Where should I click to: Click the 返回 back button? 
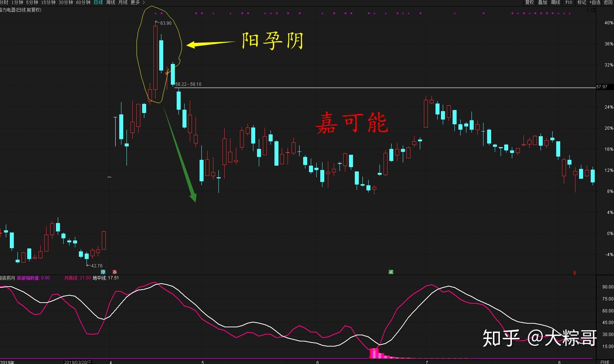pyautogui.click(x=608, y=3)
